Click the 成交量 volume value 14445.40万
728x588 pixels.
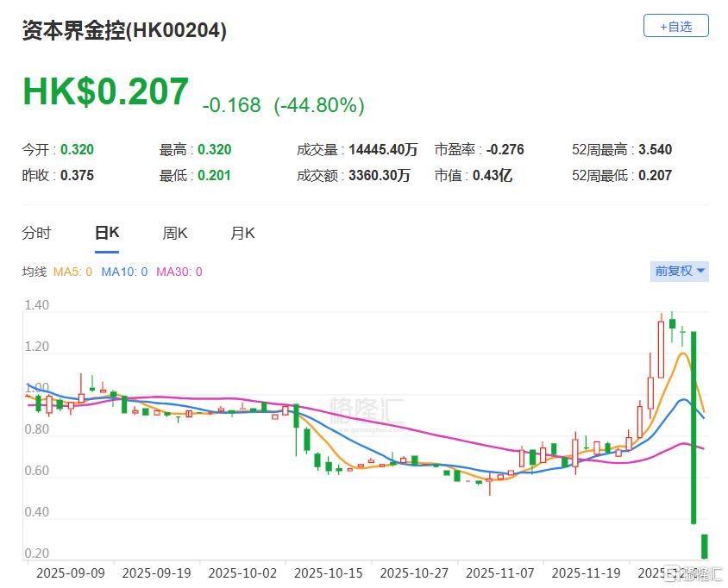pyautogui.click(x=384, y=149)
